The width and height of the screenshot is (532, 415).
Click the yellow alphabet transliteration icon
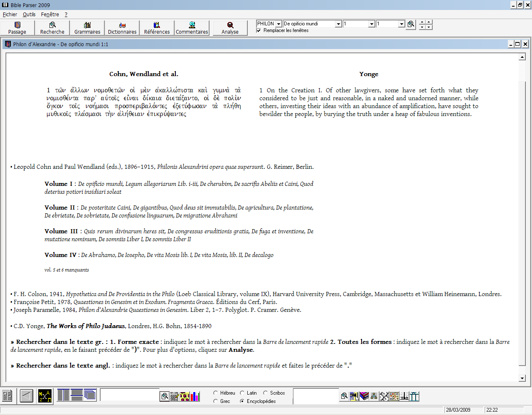[x=44, y=395]
